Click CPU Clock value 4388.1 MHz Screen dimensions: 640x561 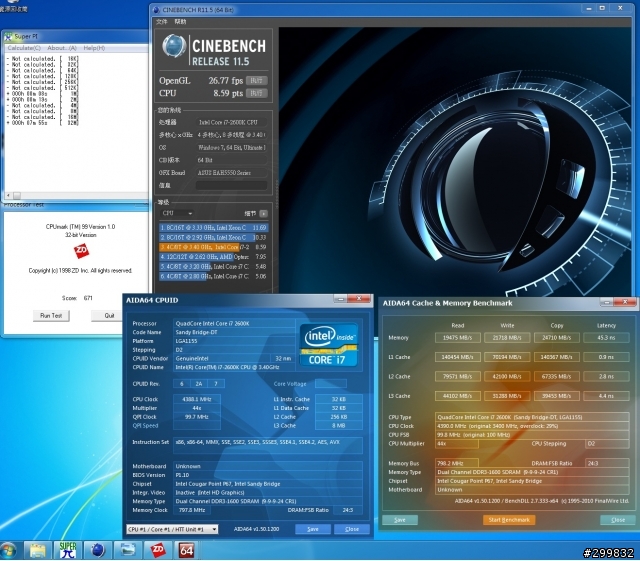tap(197, 399)
